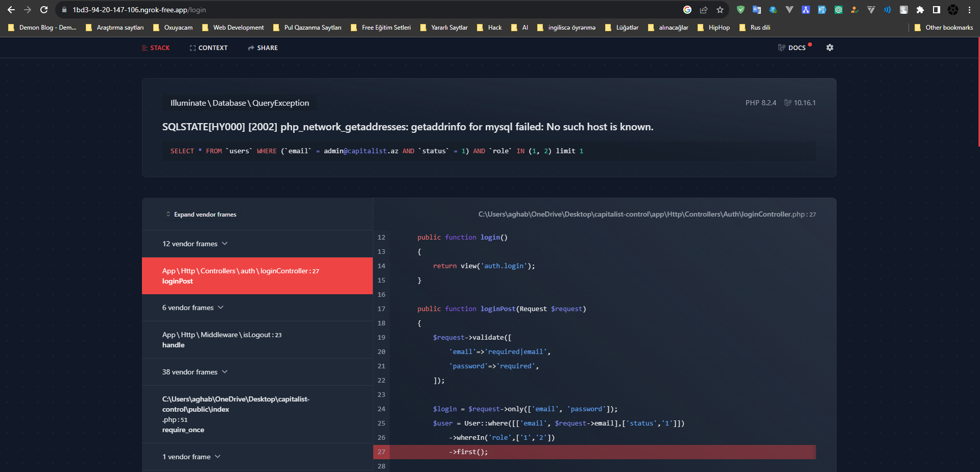
Task: Open Lüğətlər bookmark folder
Action: (622, 28)
